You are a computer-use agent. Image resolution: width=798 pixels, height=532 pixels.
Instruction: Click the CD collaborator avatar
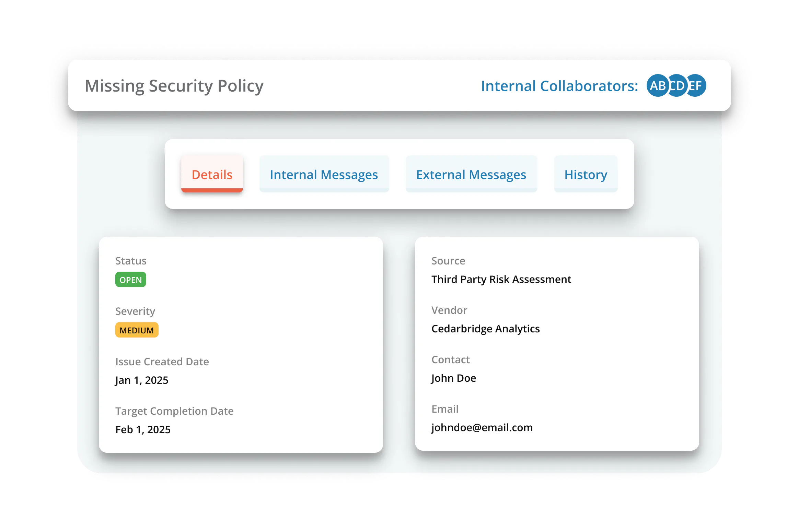(x=677, y=86)
